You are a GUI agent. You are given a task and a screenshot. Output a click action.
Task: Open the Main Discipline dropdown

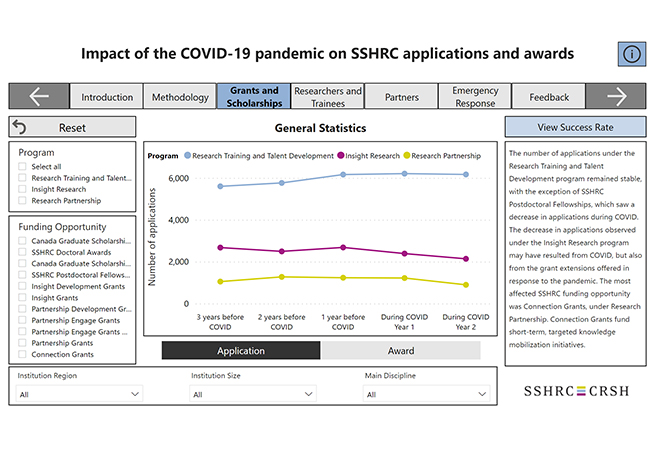(x=427, y=394)
